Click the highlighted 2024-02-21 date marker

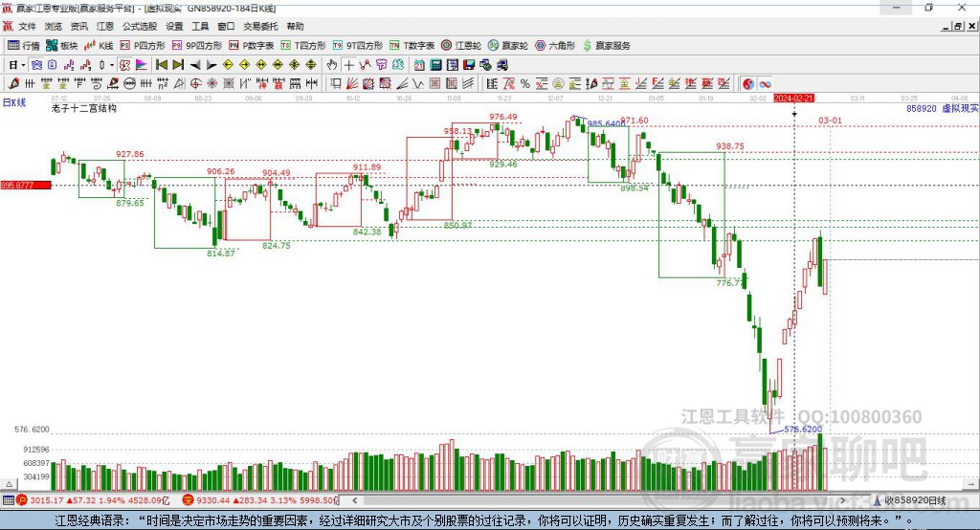(x=793, y=99)
